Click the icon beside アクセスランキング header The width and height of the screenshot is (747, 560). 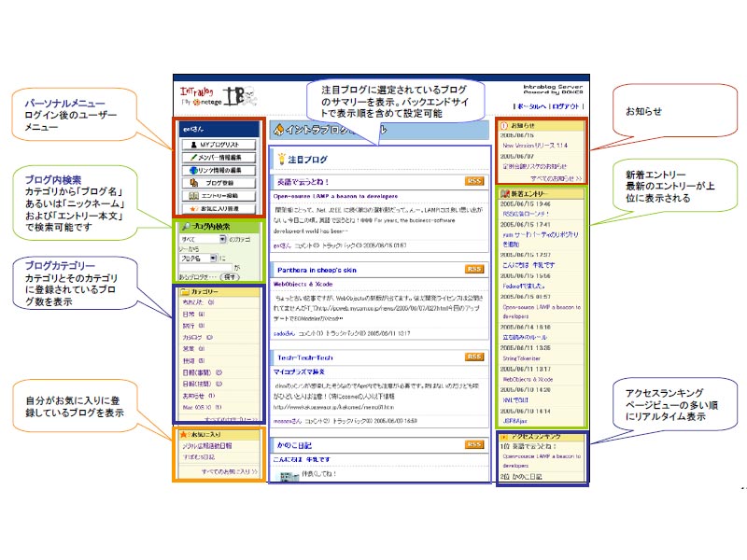(504, 437)
